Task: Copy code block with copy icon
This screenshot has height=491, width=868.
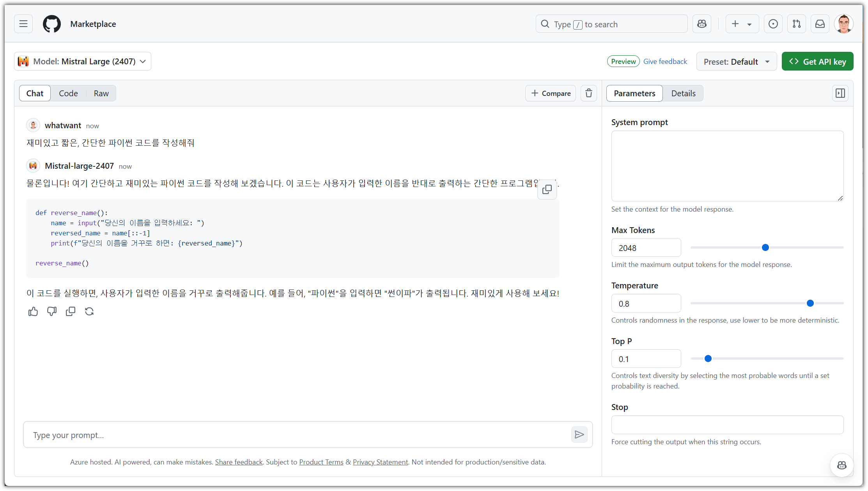Action: pyautogui.click(x=547, y=189)
